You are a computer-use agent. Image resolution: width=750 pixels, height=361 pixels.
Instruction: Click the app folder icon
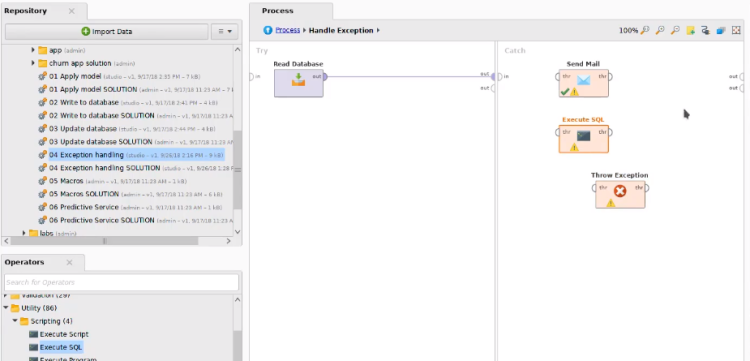[x=43, y=50]
